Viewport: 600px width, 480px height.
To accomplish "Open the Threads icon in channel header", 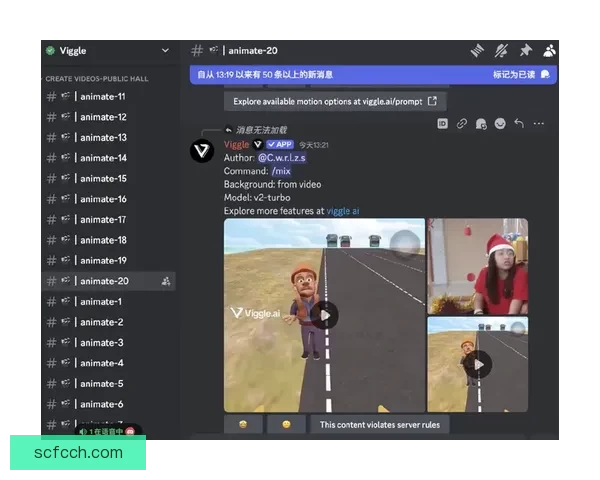I will 477,50.
